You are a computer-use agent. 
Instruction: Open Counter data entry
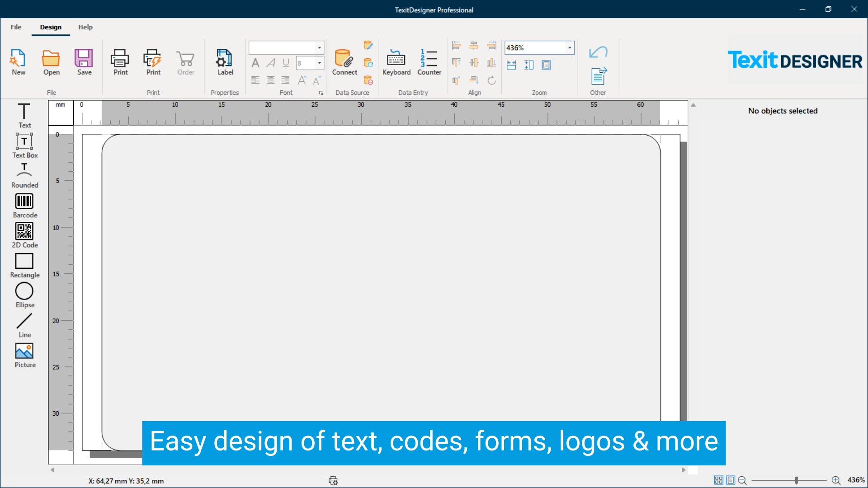(429, 62)
